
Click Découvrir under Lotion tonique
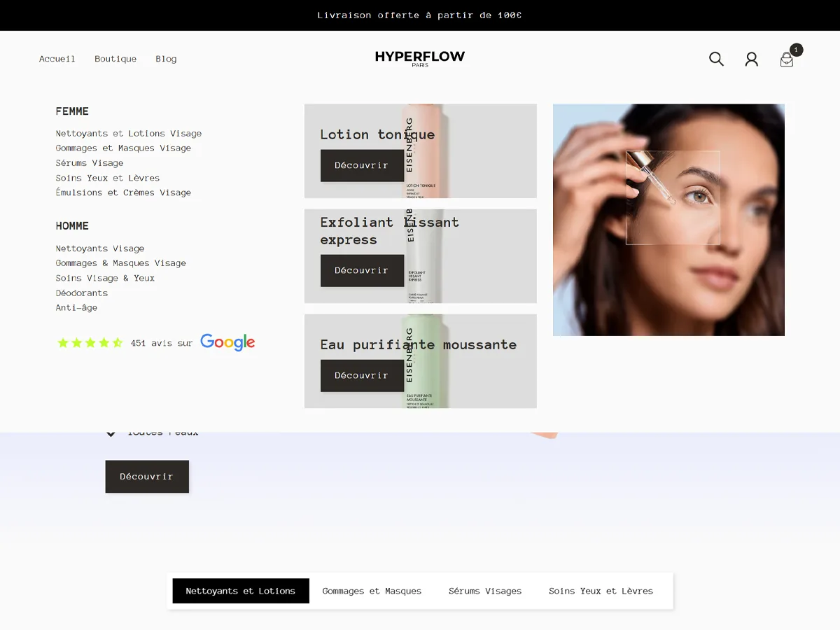click(362, 165)
